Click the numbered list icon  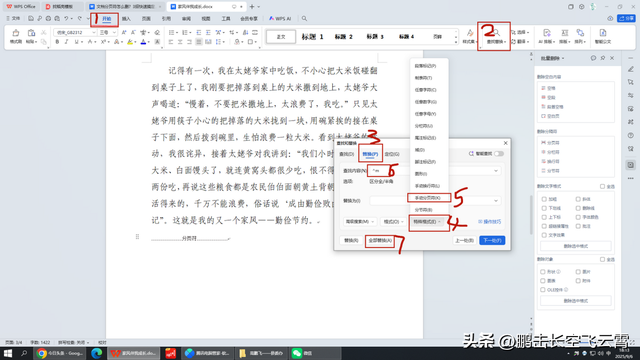point(185,32)
